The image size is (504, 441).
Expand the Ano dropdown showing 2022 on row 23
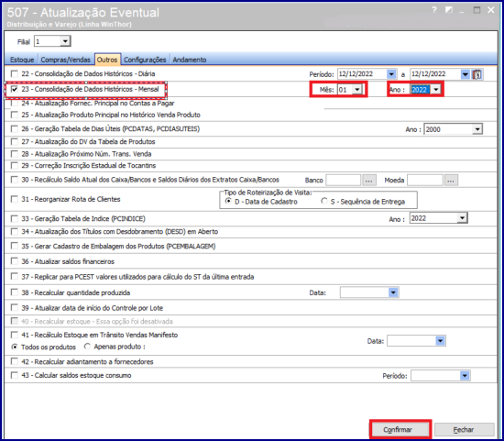435,90
